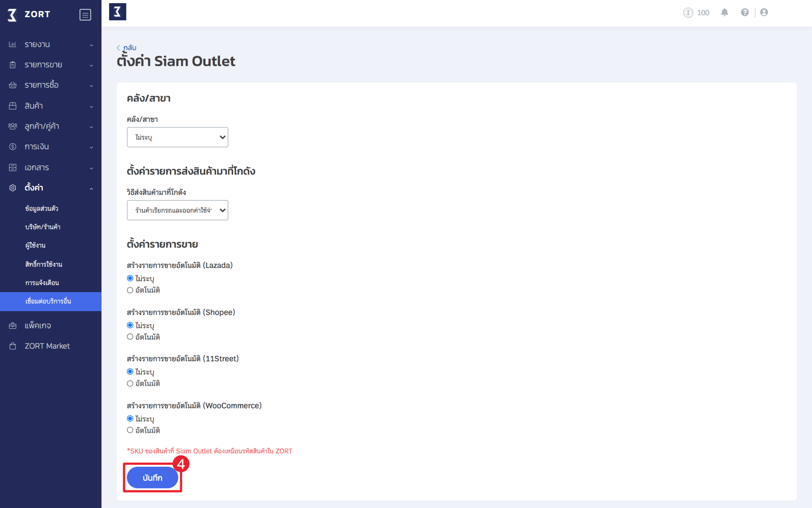Open เชื่อมต่อบริการอื่น settings submenu

51,301
